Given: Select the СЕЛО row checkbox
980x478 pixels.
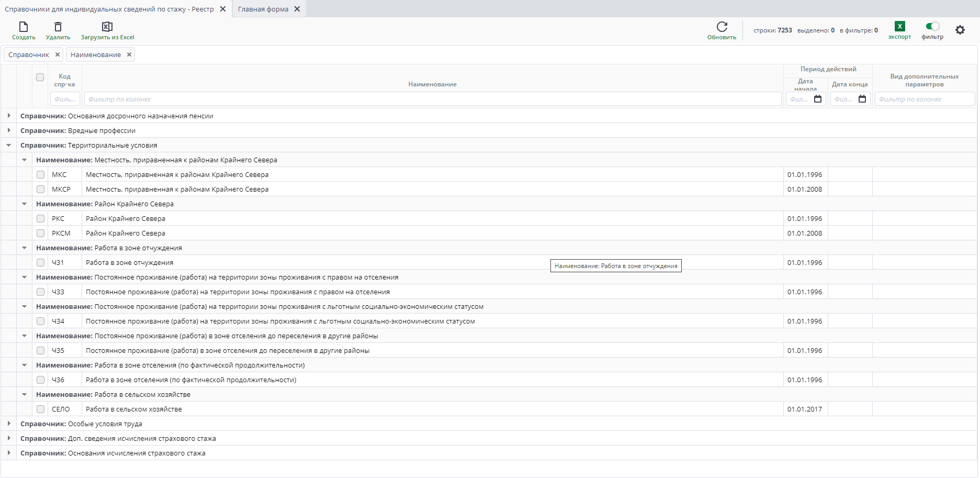Looking at the screenshot, I should click(x=40, y=409).
